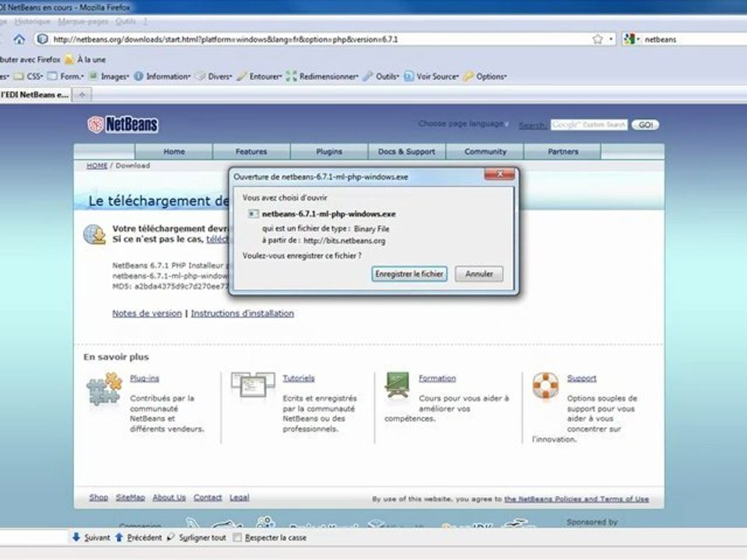Open the Redimensionner toolbar dropdown
The image size is (747, 560).
tap(322, 76)
